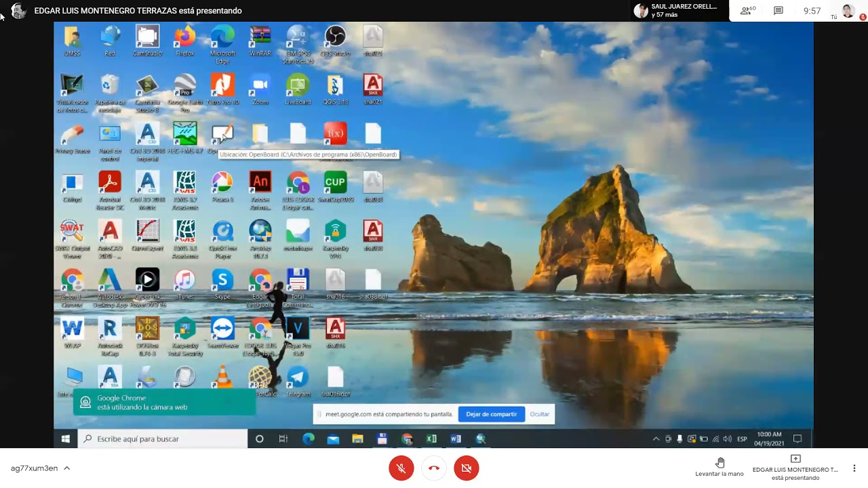Image resolution: width=868 pixels, height=488 pixels.
Task: Select the HEC-HMS 4.7 desktop icon
Action: pos(184,138)
